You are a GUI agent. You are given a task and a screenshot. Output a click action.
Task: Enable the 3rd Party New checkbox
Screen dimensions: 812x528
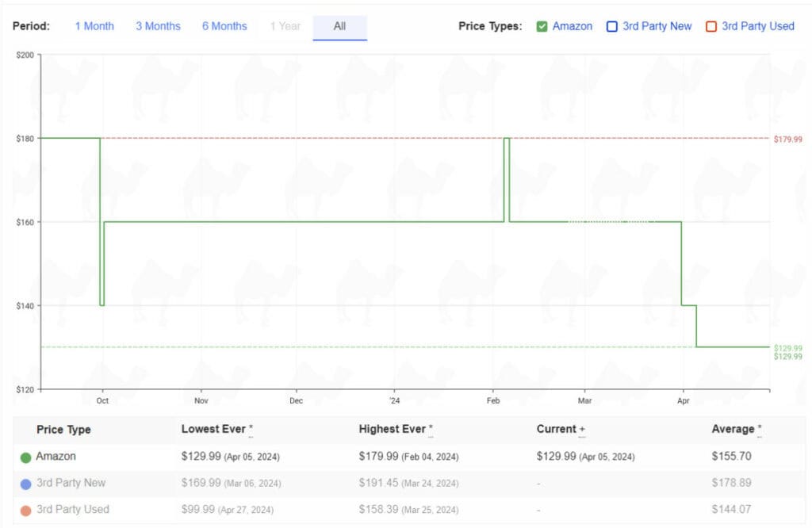coord(612,26)
